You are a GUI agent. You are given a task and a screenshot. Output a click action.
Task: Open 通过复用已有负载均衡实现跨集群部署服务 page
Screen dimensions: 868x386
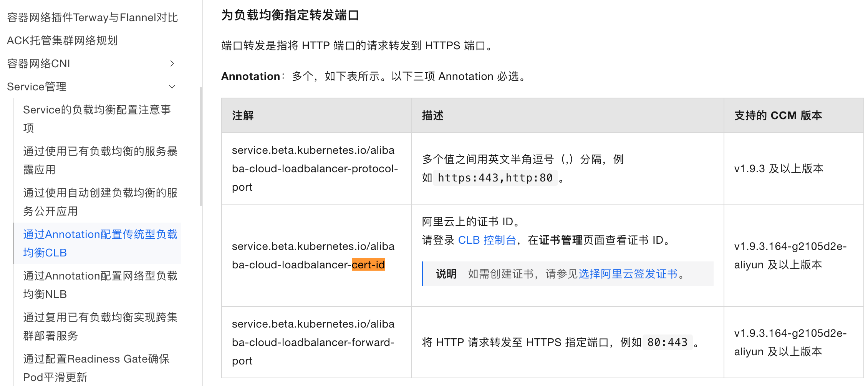point(100,326)
